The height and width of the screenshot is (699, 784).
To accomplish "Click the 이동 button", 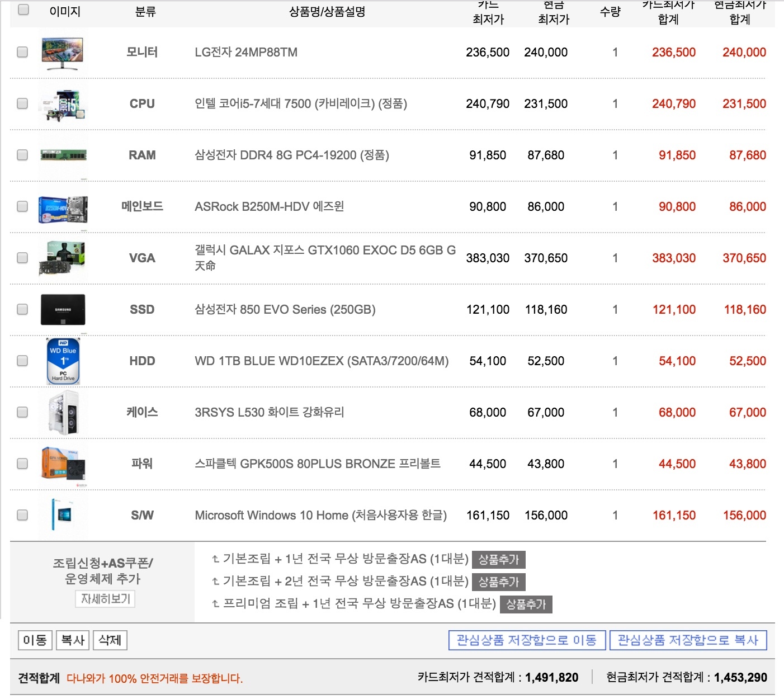I will (x=35, y=640).
